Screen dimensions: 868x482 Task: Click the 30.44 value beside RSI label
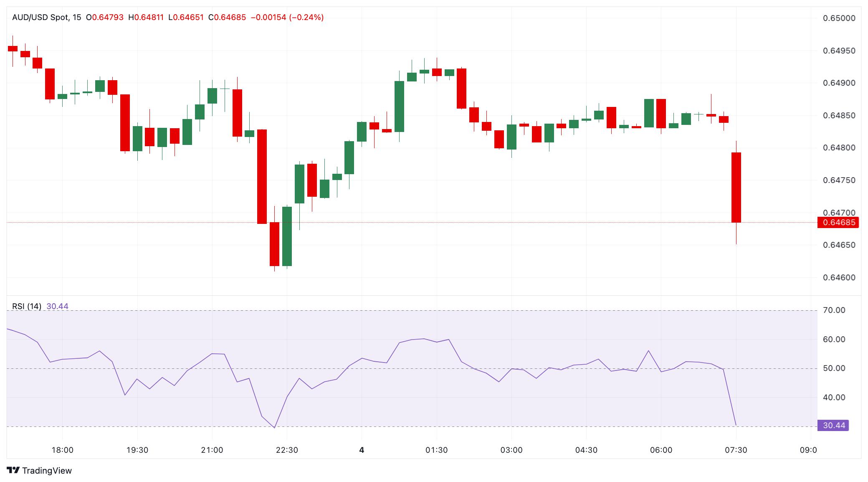click(x=57, y=306)
